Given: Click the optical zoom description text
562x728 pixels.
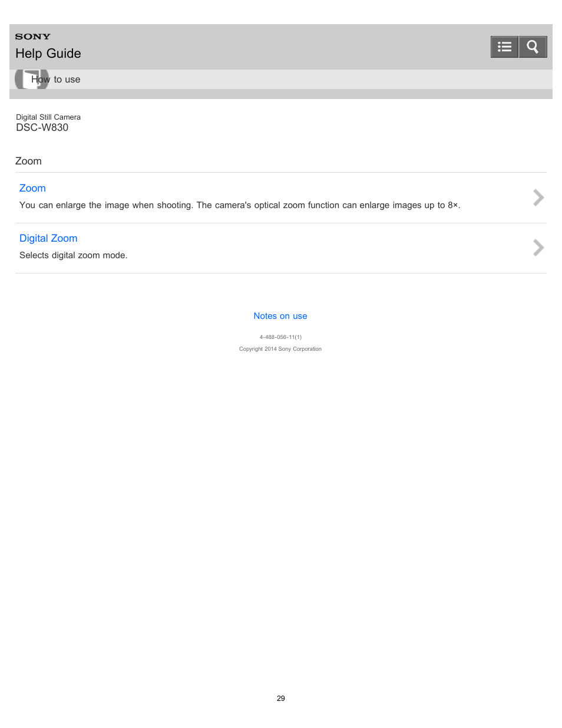Looking at the screenshot, I should click(x=240, y=205).
